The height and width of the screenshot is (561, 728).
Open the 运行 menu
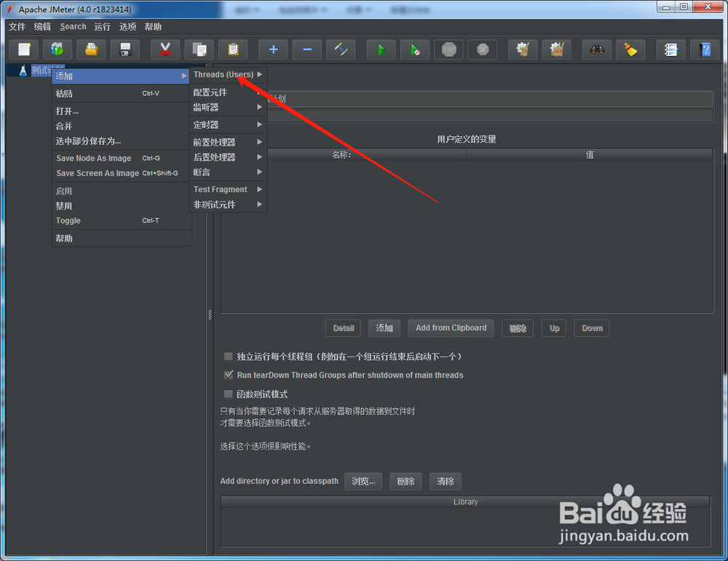pos(102,27)
